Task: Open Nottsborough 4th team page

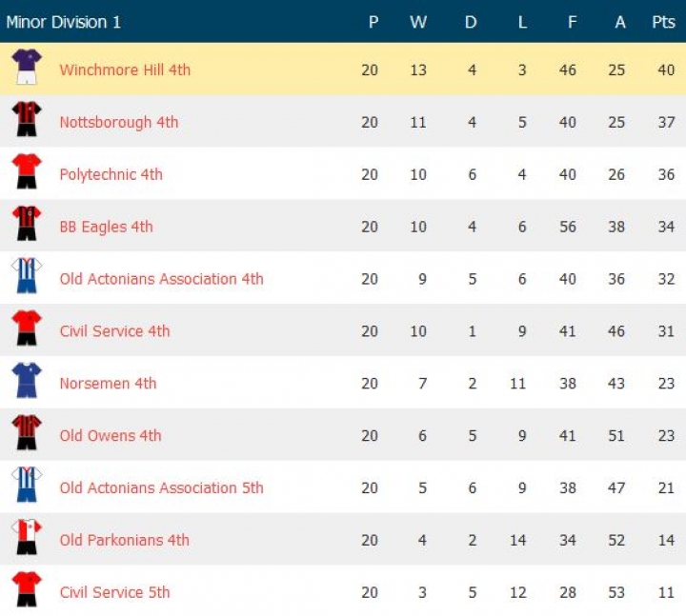Action: 119,122
